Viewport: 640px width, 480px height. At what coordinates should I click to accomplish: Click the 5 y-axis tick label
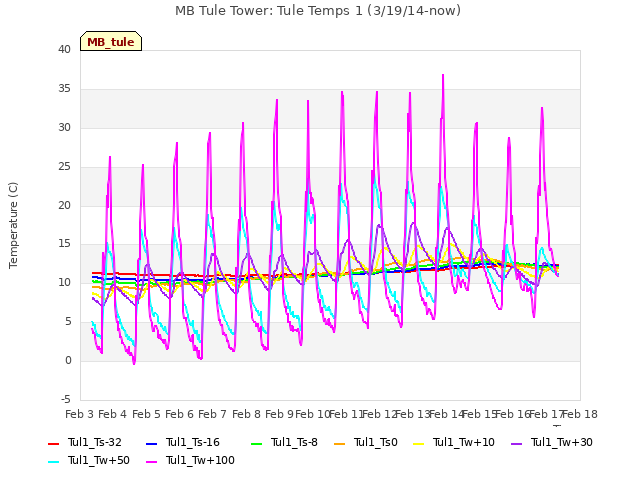68,322
